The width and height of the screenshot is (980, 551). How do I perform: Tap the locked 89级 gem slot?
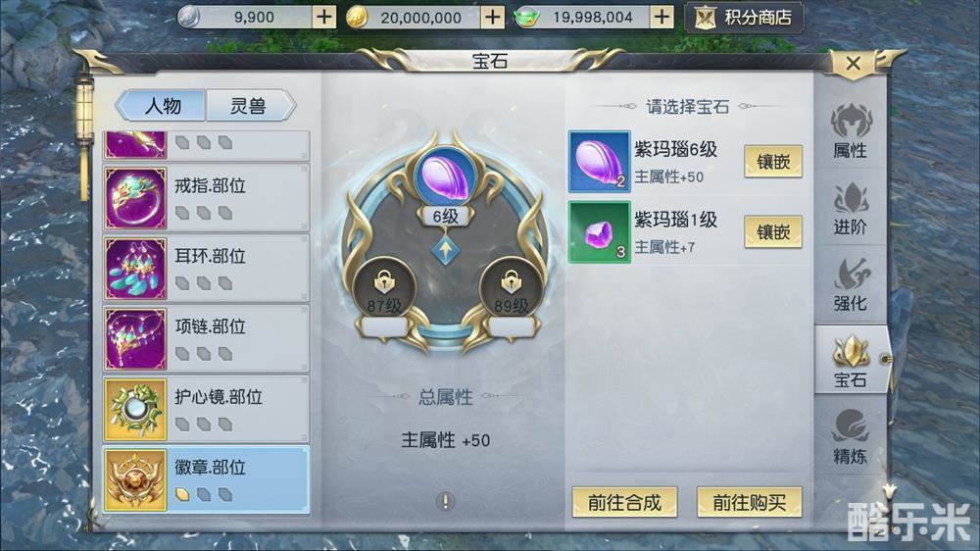[x=511, y=291]
